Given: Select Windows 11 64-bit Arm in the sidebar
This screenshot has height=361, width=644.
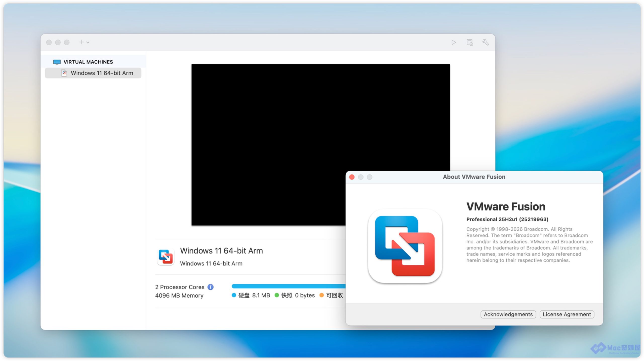Looking at the screenshot, I should point(102,73).
